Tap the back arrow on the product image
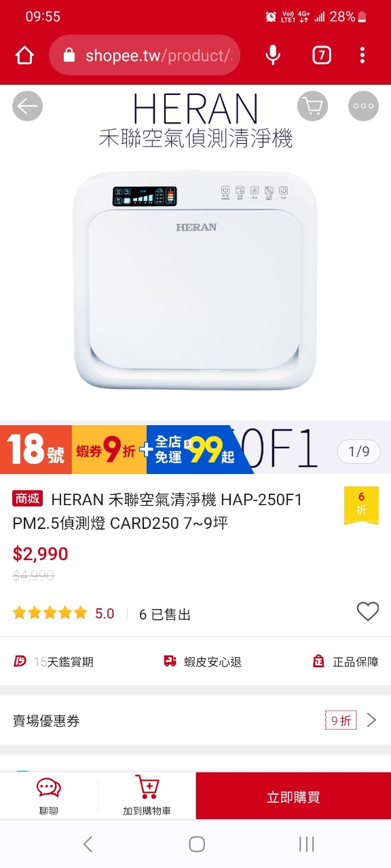The width and height of the screenshot is (391, 868). (28, 106)
